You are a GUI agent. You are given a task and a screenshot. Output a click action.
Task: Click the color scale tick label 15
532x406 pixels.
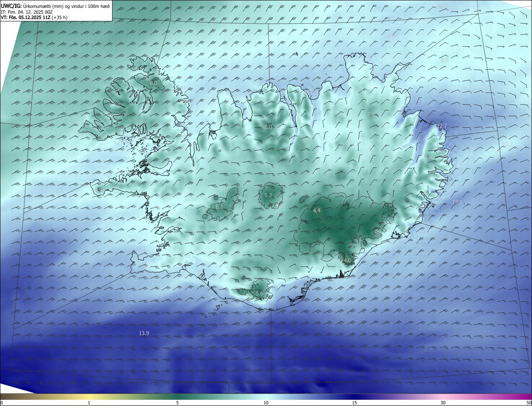click(355, 403)
